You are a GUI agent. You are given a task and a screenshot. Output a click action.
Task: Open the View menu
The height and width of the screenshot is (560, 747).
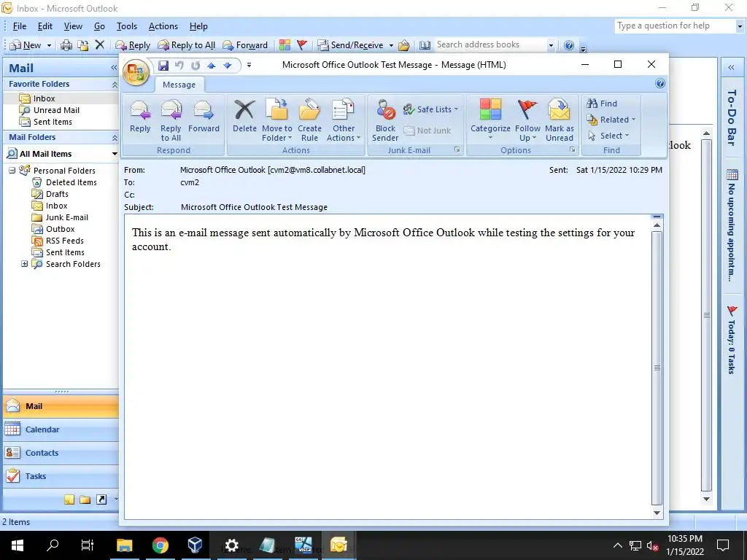tap(74, 26)
